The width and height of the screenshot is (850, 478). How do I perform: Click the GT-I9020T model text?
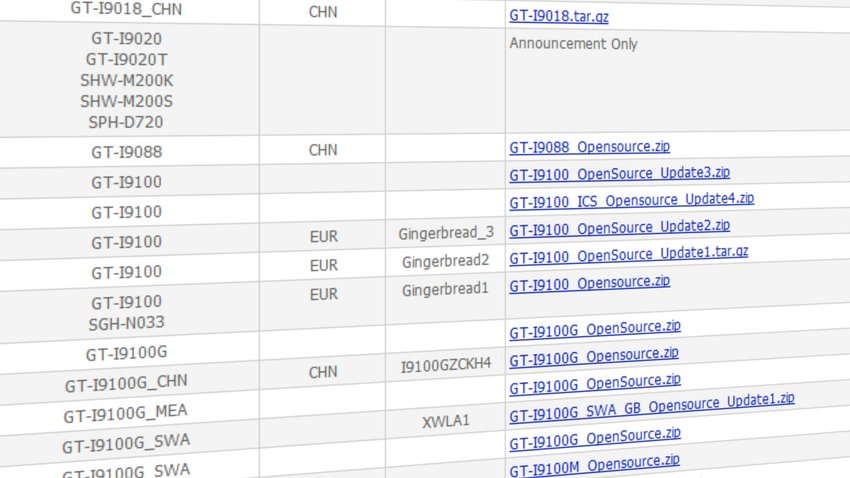[126, 60]
